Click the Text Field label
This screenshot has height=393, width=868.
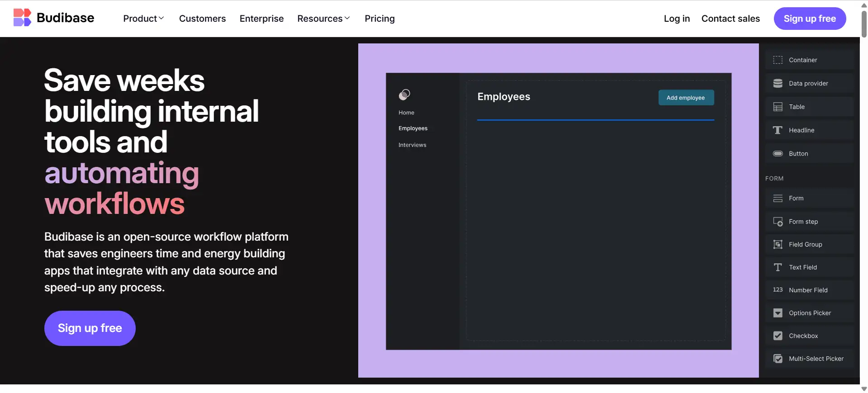pos(803,267)
